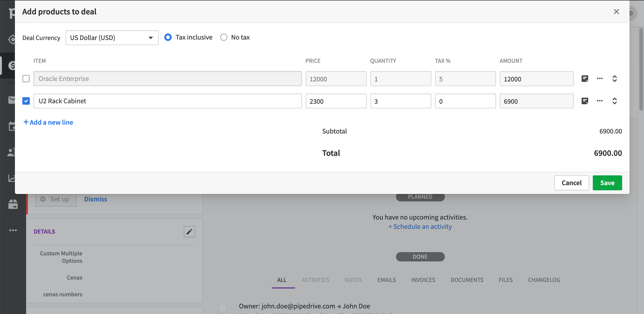This screenshot has width=644, height=314.
Task: Switch to DOCUMENTS tab
Action: pos(467,280)
